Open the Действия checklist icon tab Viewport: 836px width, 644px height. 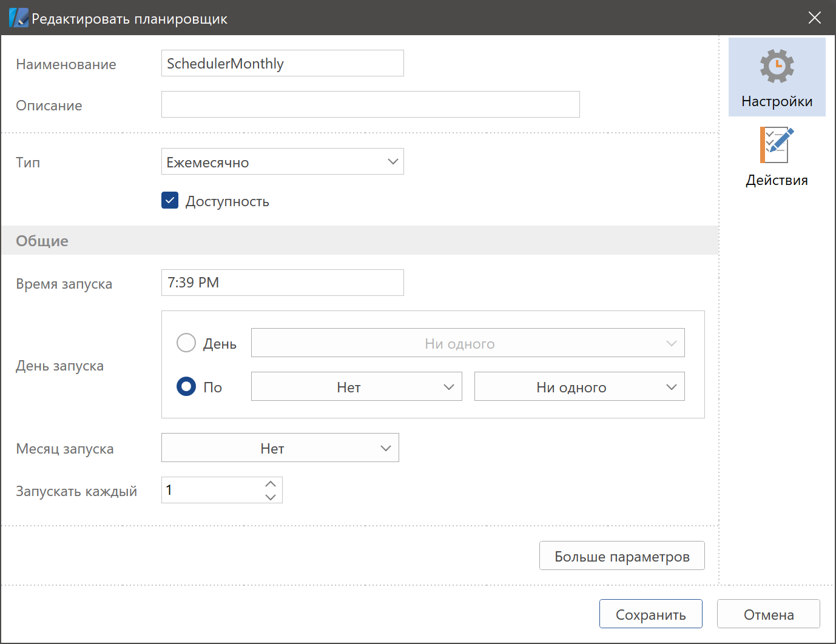pyautogui.click(x=777, y=156)
